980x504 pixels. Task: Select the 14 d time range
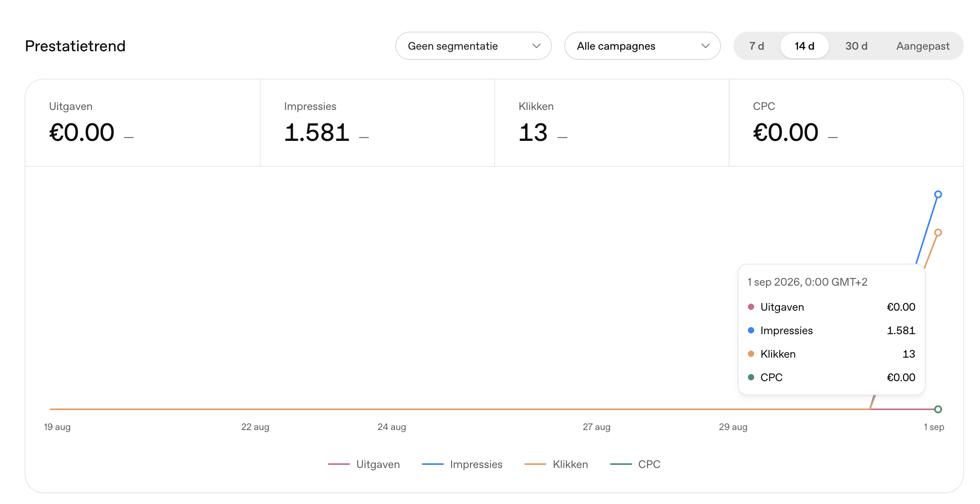[x=804, y=46]
